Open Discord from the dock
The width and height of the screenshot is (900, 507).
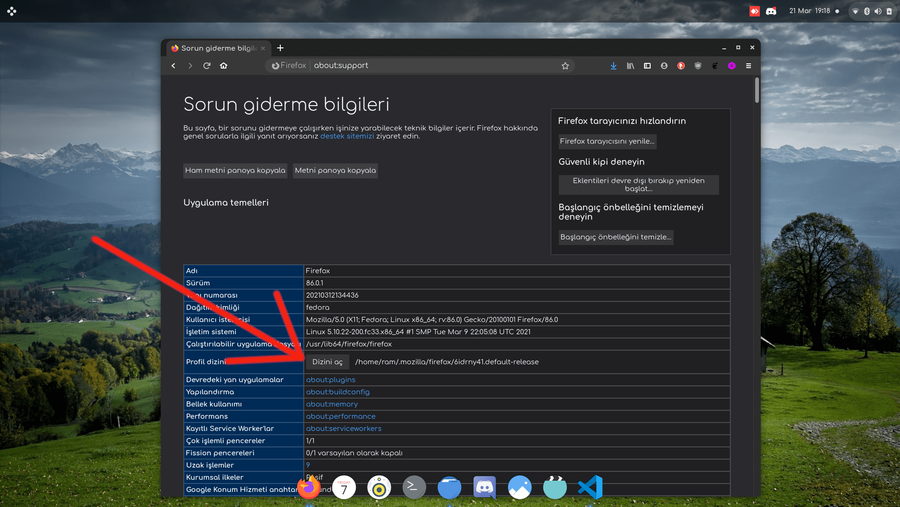click(x=484, y=487)
